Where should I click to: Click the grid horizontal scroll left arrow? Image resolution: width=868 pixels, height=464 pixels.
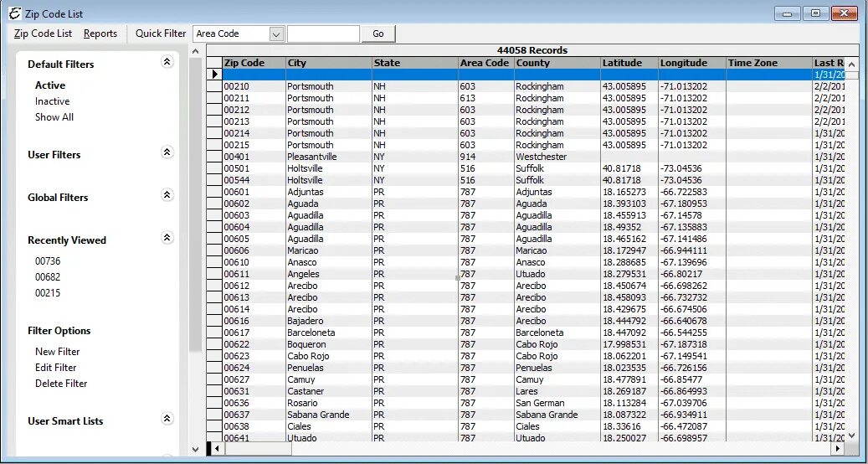pyautogui.click(x=217, y=448)
